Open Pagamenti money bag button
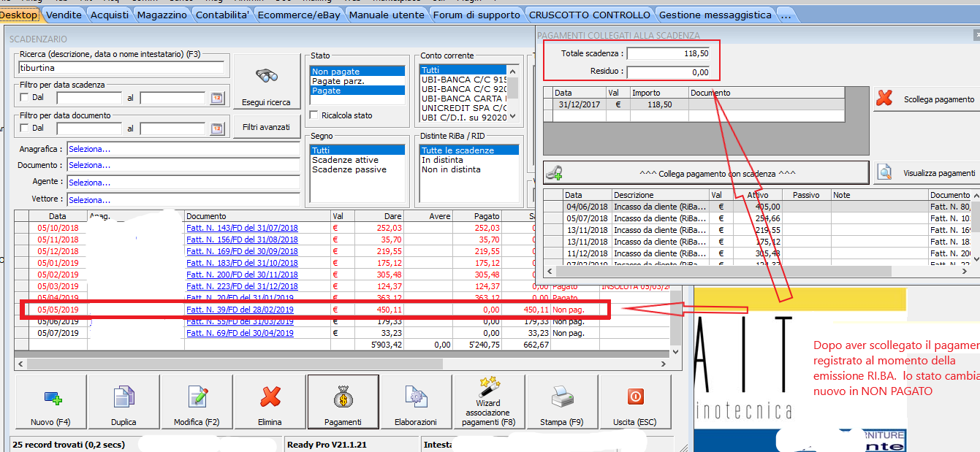980x452 pixels. click(x=343, y=402)
